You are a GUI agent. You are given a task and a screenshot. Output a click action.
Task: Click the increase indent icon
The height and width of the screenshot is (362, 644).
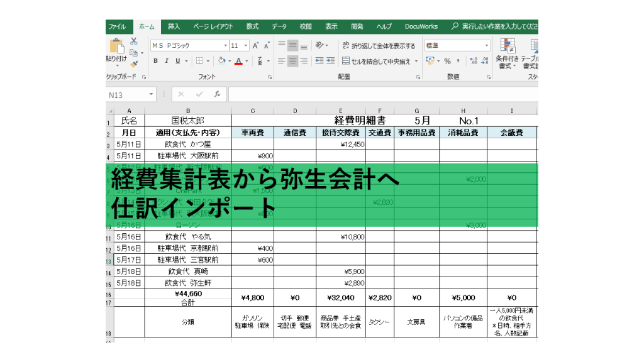(x=330, y=61)
